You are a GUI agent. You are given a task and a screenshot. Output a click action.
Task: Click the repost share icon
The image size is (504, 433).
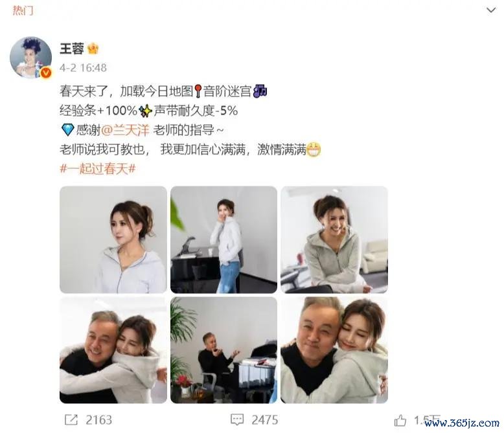(x=71, y=419)
